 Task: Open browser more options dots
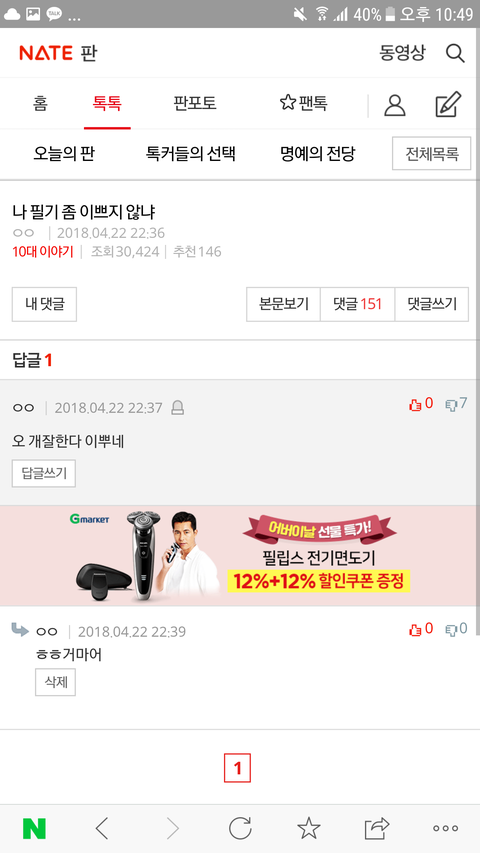445,829
